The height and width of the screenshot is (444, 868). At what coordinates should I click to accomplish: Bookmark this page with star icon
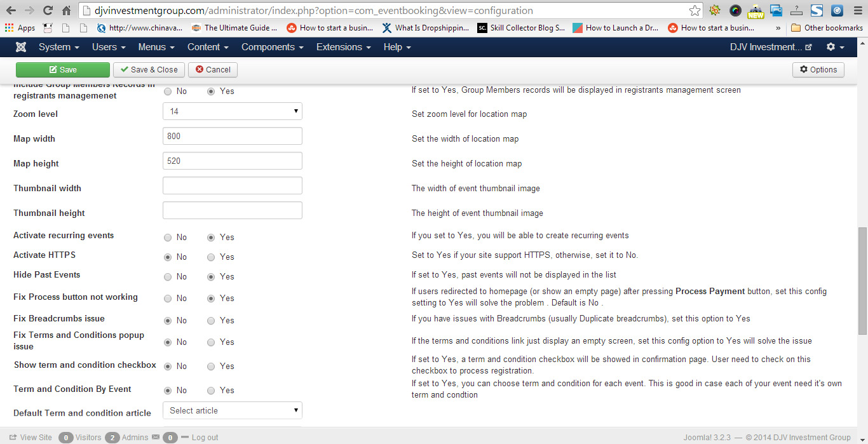[695, 11]
